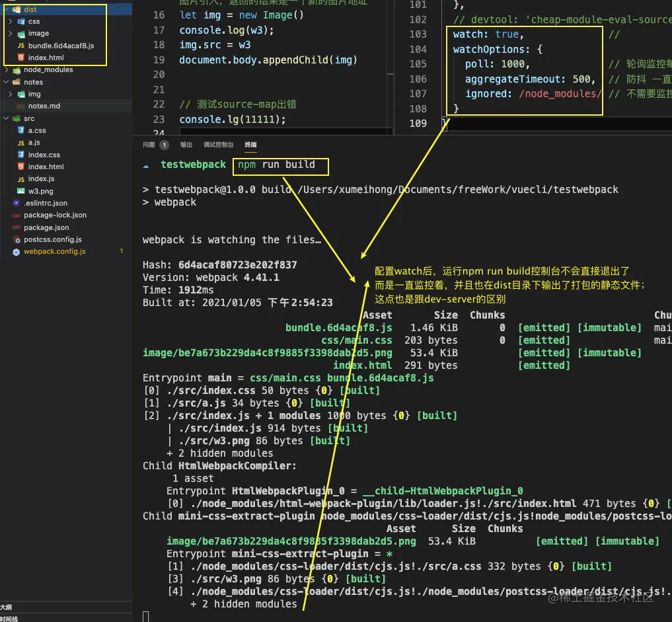Screen dimensions: 672x622
Task: Click the src folder icon
Action: tap(17, 118)
